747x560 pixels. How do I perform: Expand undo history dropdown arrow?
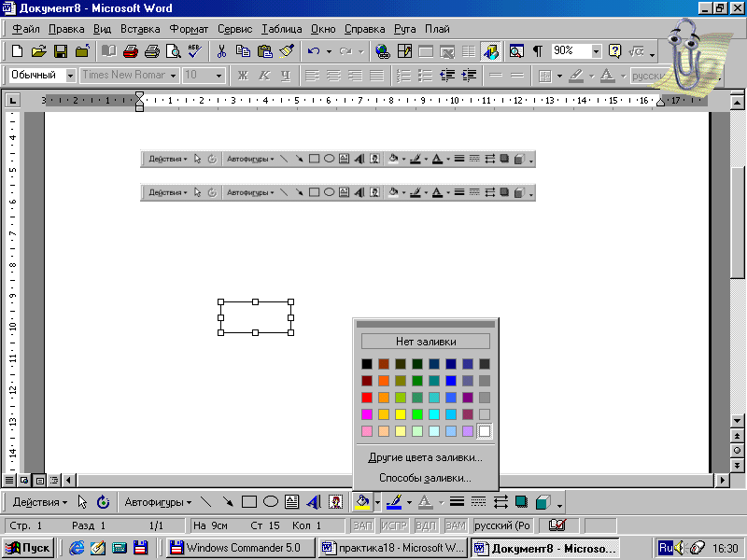tap(329, 51)
